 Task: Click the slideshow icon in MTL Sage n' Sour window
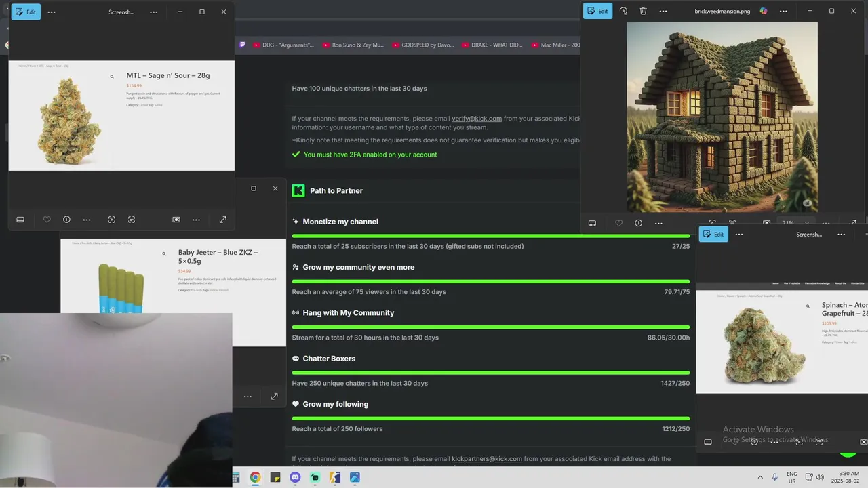[x=176, y=220]
